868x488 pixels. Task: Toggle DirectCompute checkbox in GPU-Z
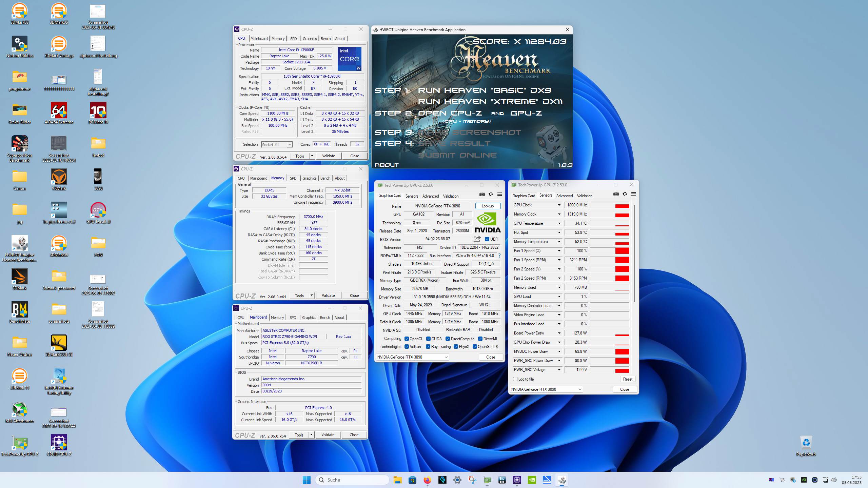click(448, 339)
